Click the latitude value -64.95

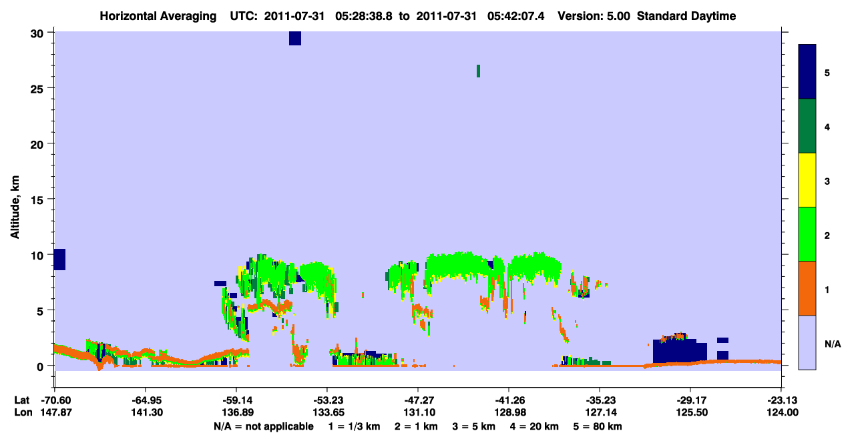tap(145, 400)
